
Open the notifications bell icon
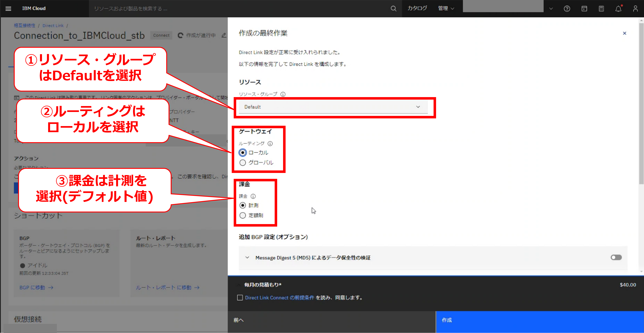pyautogui.click(x=618, y=9)
